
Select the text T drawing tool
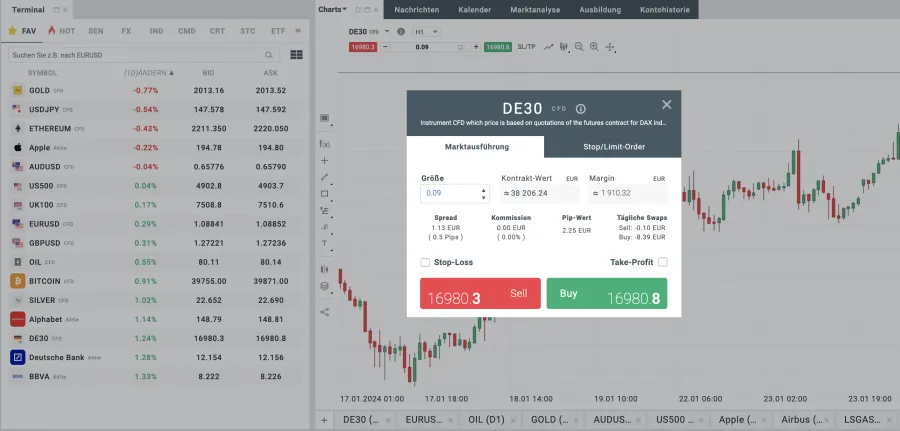[x=324, y=243]
